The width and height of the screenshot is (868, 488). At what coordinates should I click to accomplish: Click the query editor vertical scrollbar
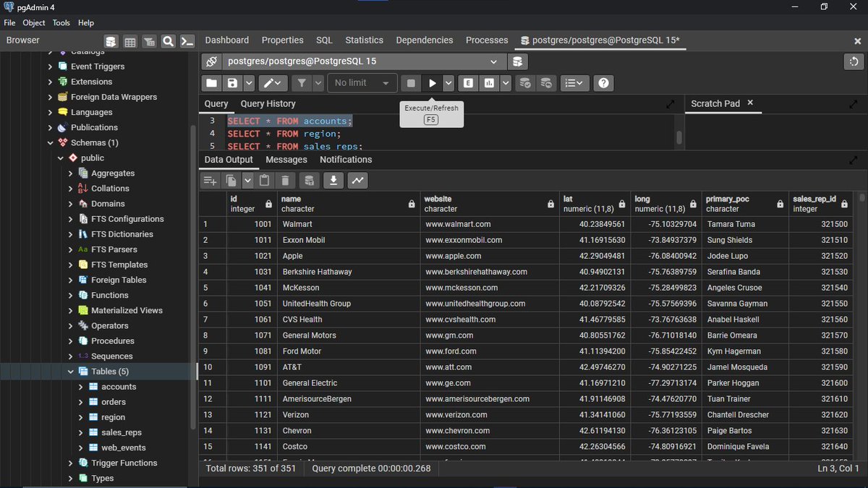coord(679,137)
